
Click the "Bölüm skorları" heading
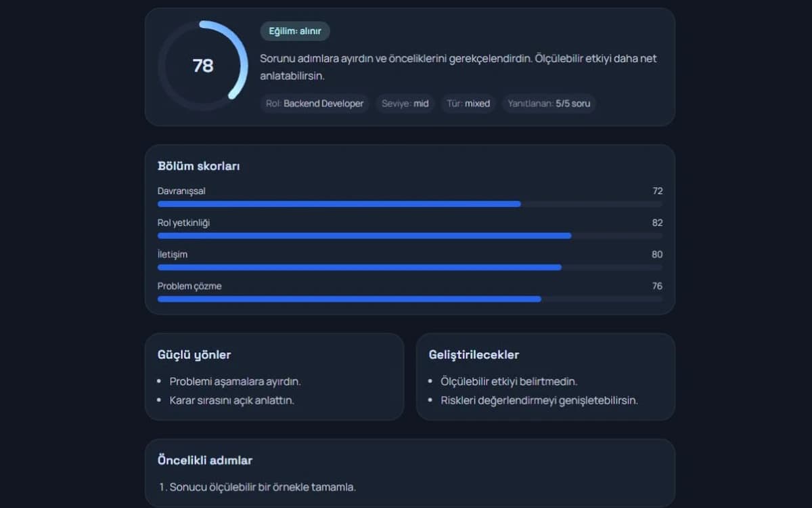click(x=199, y=166)
